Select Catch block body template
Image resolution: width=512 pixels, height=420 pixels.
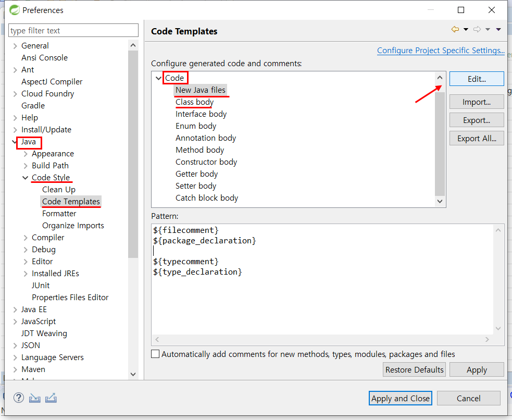(207, 198)
